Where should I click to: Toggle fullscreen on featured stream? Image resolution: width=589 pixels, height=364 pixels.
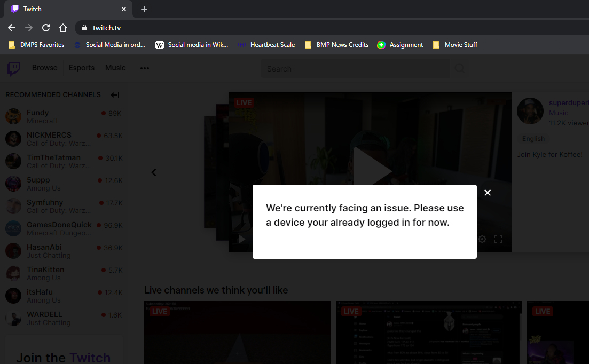click(498, 239)
